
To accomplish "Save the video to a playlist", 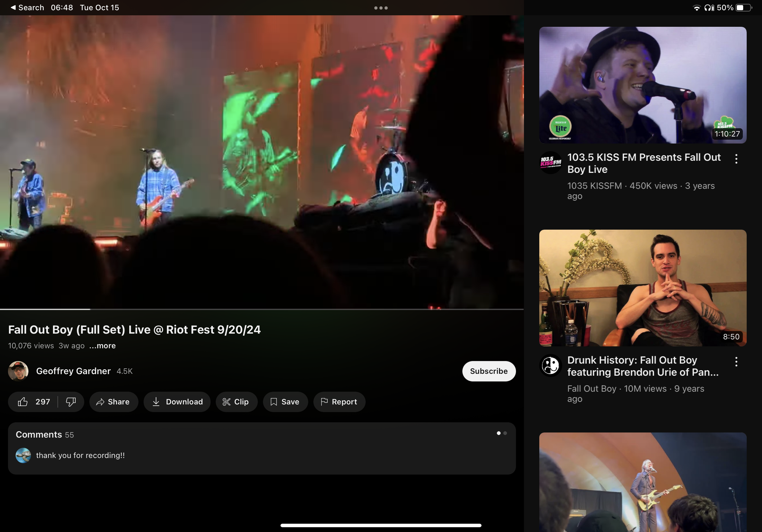I will [285, 402].
